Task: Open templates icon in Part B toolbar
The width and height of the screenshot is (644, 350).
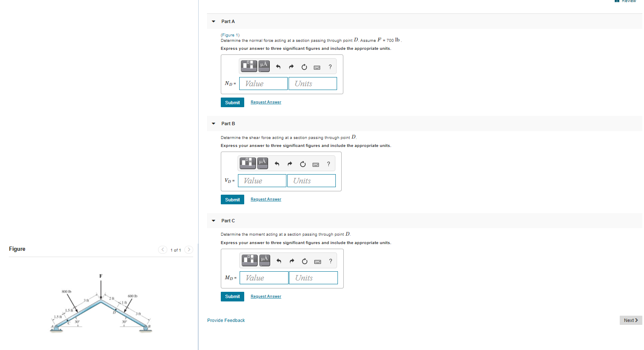Action: pyautogui.click(x=248, y=163)
